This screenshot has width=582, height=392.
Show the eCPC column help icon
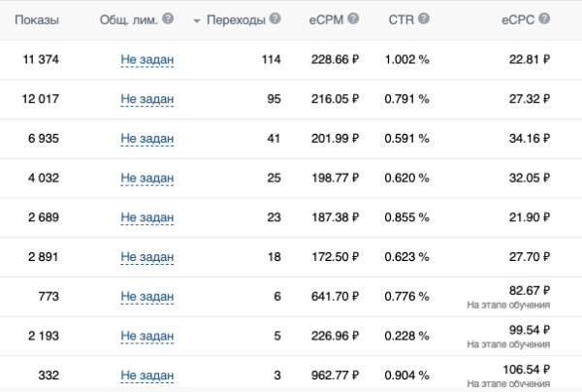(543, 19)
